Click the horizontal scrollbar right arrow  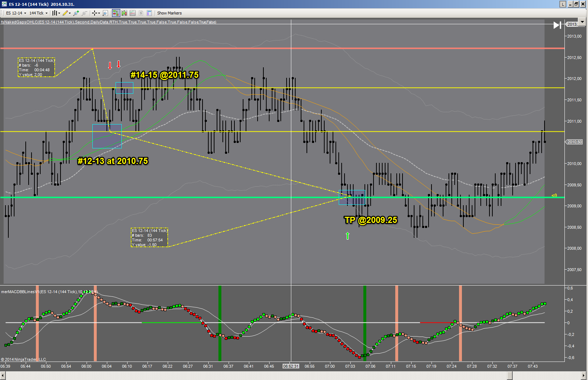[x=584, y=376]
